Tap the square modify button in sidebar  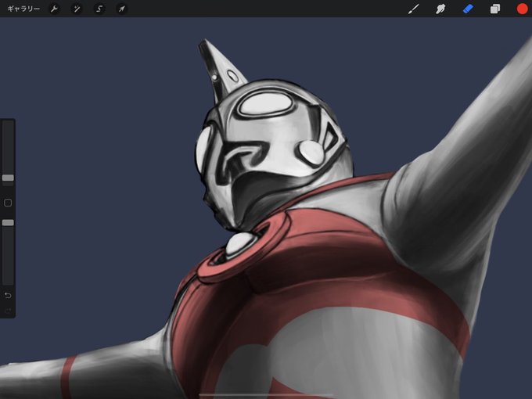coord(8,203)
